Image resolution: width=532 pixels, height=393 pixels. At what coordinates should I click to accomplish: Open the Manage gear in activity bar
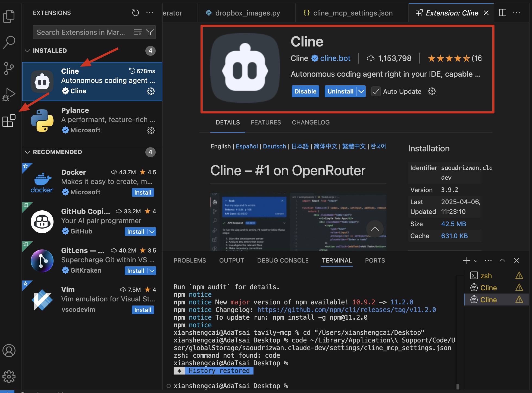(x=9, y=376)
